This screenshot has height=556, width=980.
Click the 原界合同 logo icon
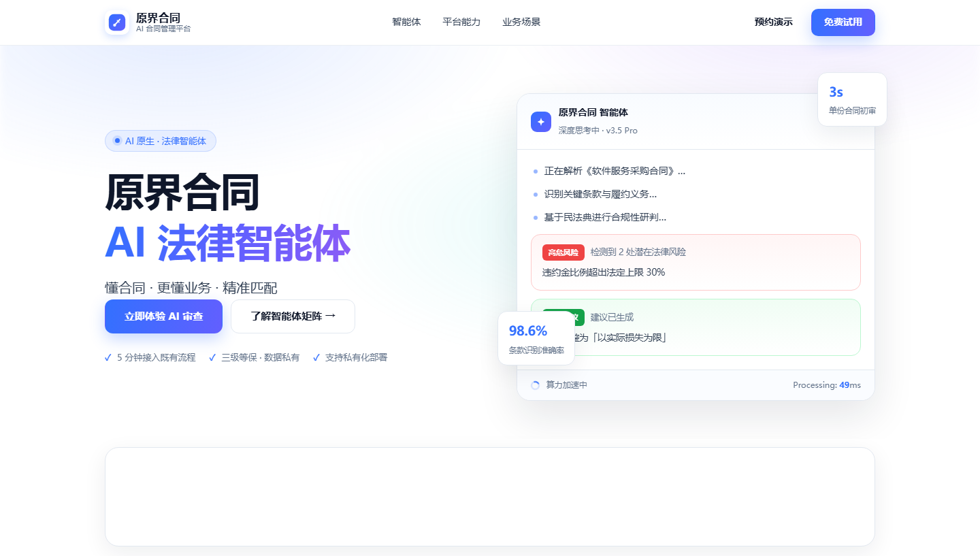point(117,22)
